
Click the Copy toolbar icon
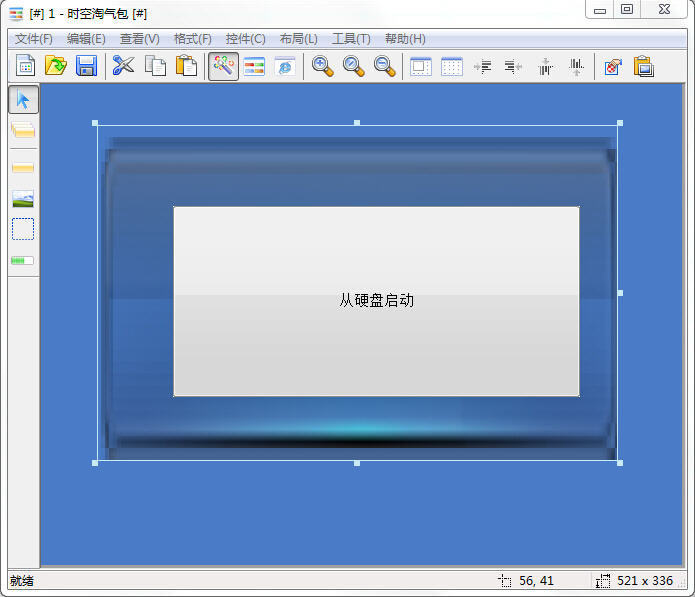pyautogui.click(x=155, y=66)
